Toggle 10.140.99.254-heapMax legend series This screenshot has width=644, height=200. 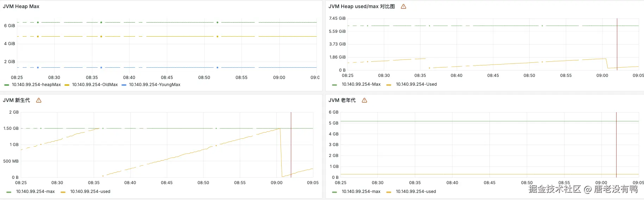(36, 85)
